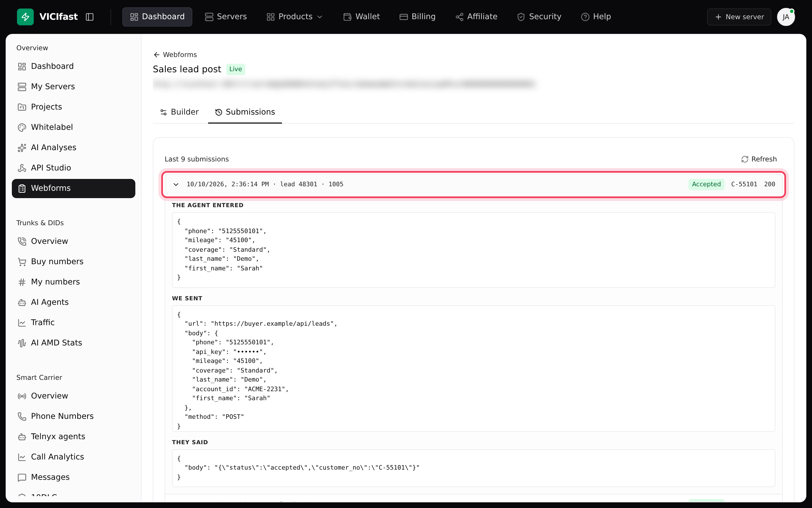Open the Affiliate page
Viewport: 812px width, 508px height.
click(476, 17)
